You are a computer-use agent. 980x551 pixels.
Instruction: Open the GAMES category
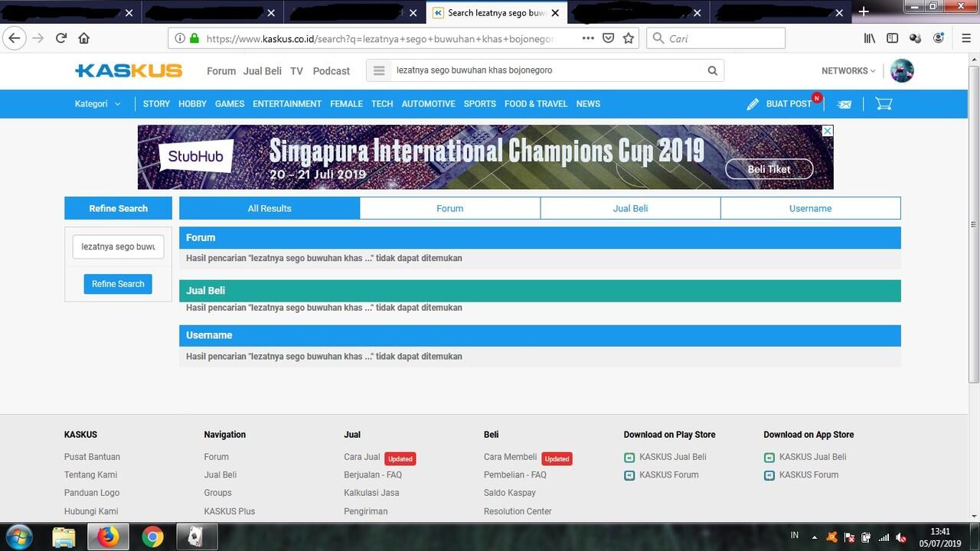pyautogui.click(x=230, y=103)
